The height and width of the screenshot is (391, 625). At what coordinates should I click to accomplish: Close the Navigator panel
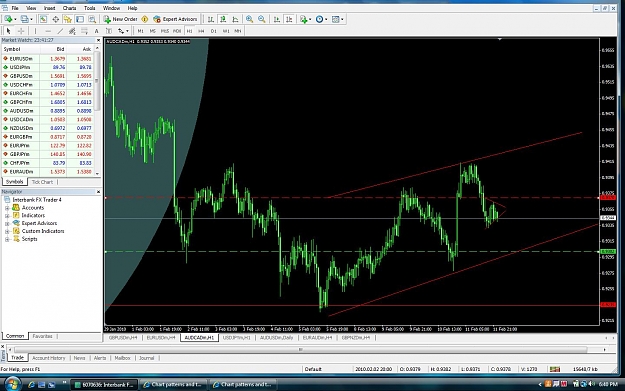coord(98,192)
